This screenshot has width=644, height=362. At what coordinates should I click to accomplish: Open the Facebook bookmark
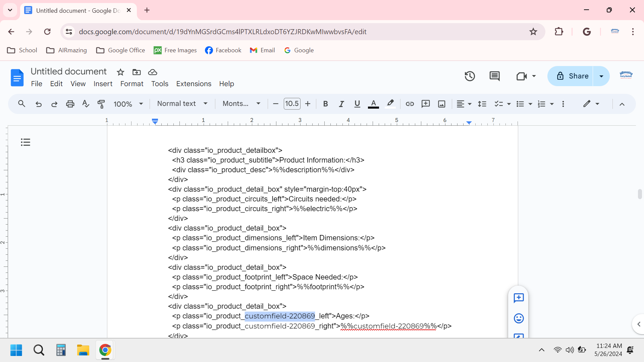(223, 50)
